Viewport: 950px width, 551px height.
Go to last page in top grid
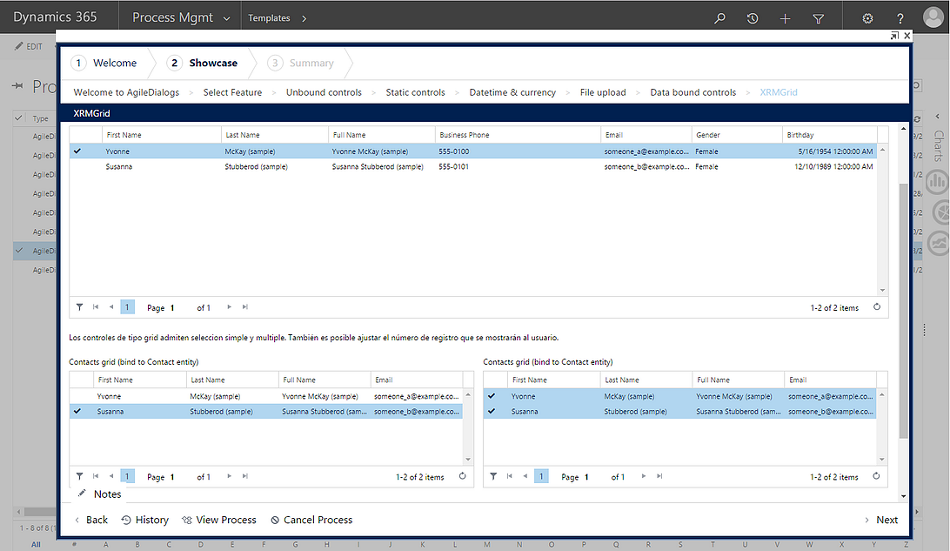tap(245, 307)
